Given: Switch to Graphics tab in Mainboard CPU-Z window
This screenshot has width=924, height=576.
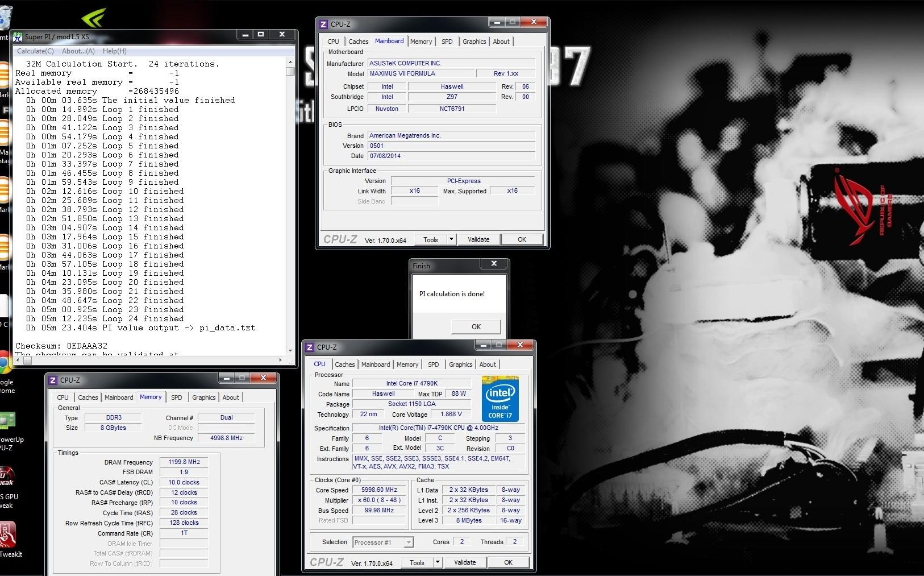Looking at the screenshot, I should (474, 42).
